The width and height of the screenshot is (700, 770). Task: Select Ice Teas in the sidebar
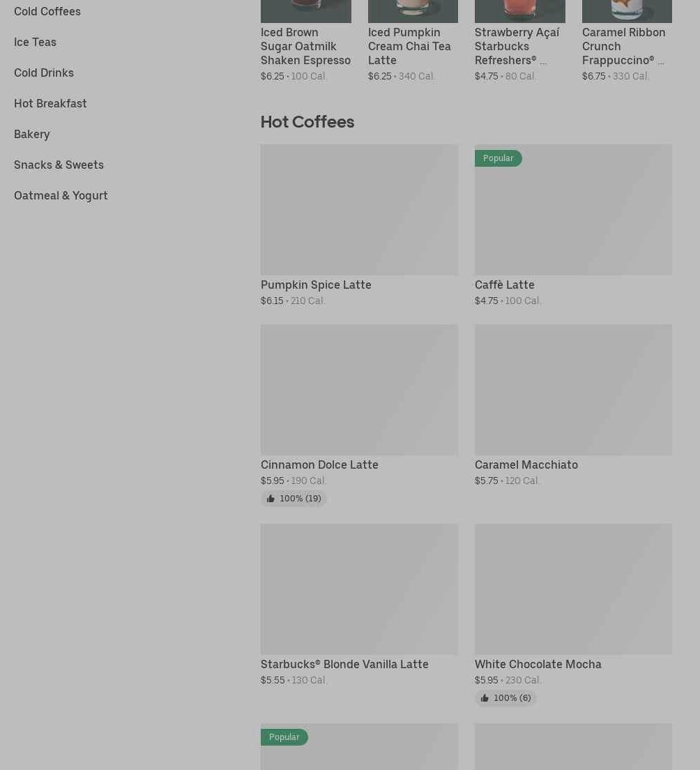tap(35, 42)
